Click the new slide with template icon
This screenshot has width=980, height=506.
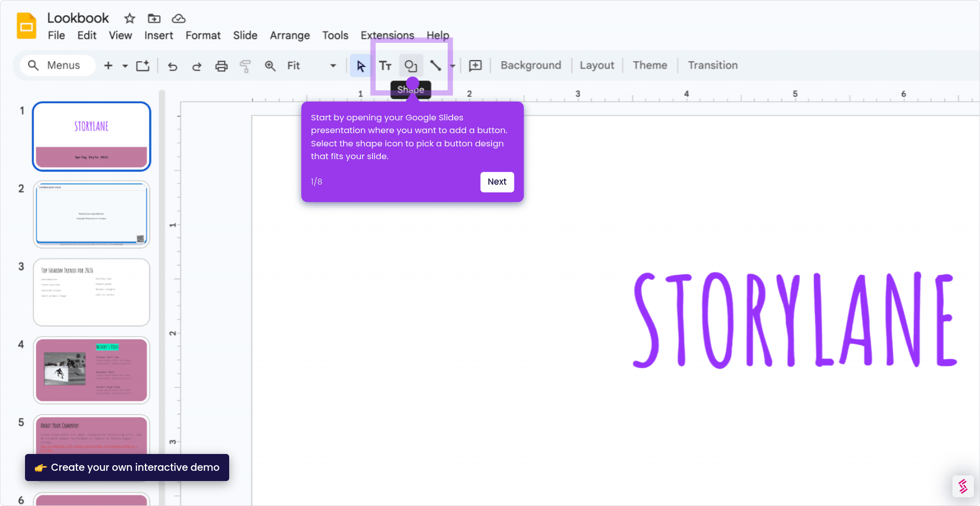pyautogui.click(x=143, y=65)
